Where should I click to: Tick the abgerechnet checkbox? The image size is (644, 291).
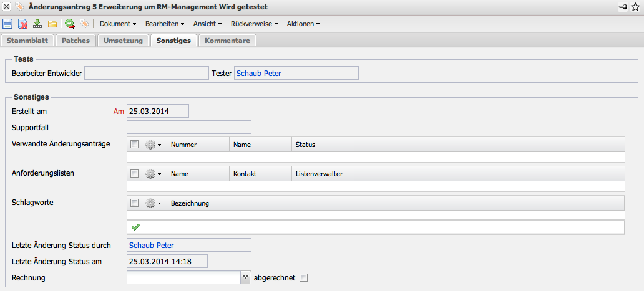304,278
